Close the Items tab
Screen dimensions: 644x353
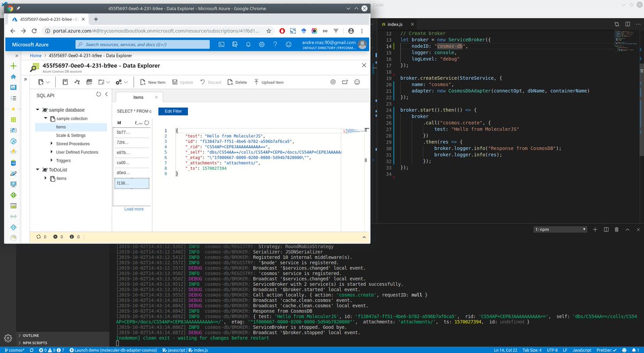pos(157,97)
